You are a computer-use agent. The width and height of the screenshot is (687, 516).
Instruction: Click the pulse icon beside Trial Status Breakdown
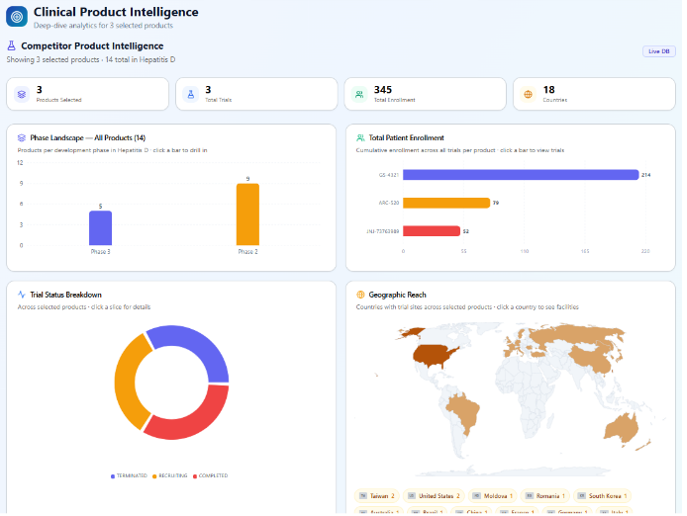21,294
